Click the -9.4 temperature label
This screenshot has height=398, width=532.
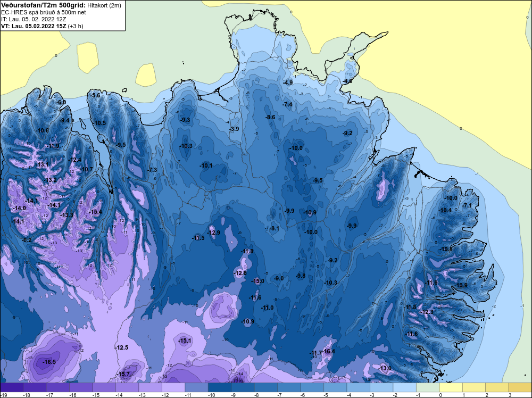coord(64,120)
